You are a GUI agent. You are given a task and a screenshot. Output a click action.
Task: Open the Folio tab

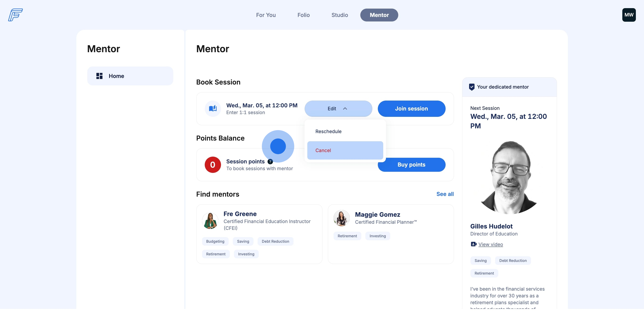click(303, 15)
